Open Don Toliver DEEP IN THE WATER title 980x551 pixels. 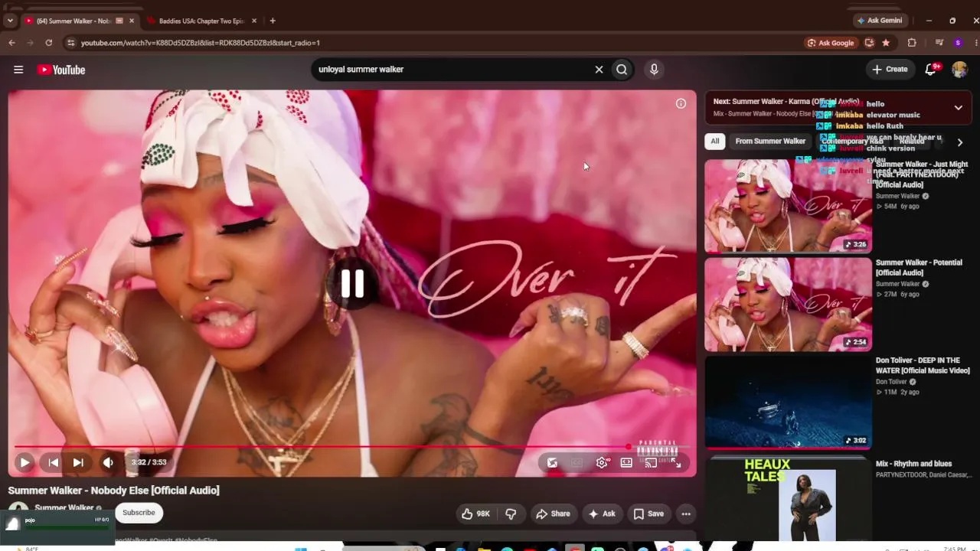click(923, 366)
